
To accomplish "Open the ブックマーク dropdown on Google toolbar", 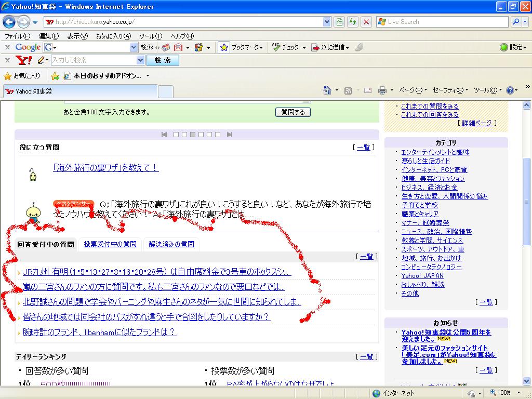I will [x=247, y=47].
